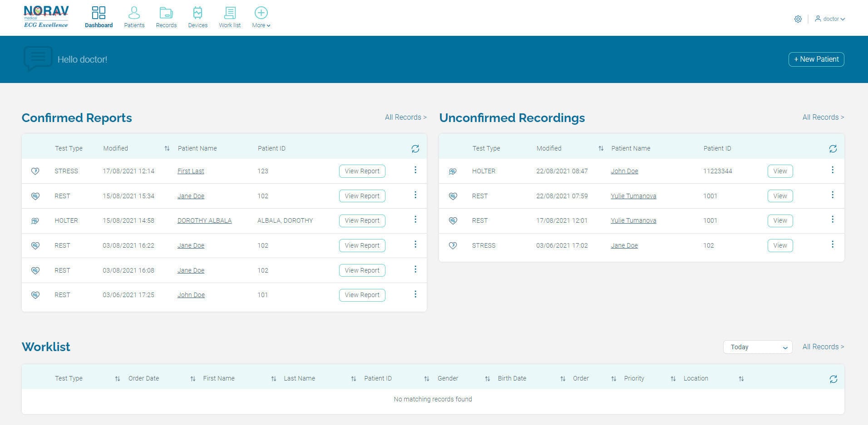Screen dimensions: 868x425
Task: Open three-dot menu for First Last STRESS report
Action: point(415,170)
